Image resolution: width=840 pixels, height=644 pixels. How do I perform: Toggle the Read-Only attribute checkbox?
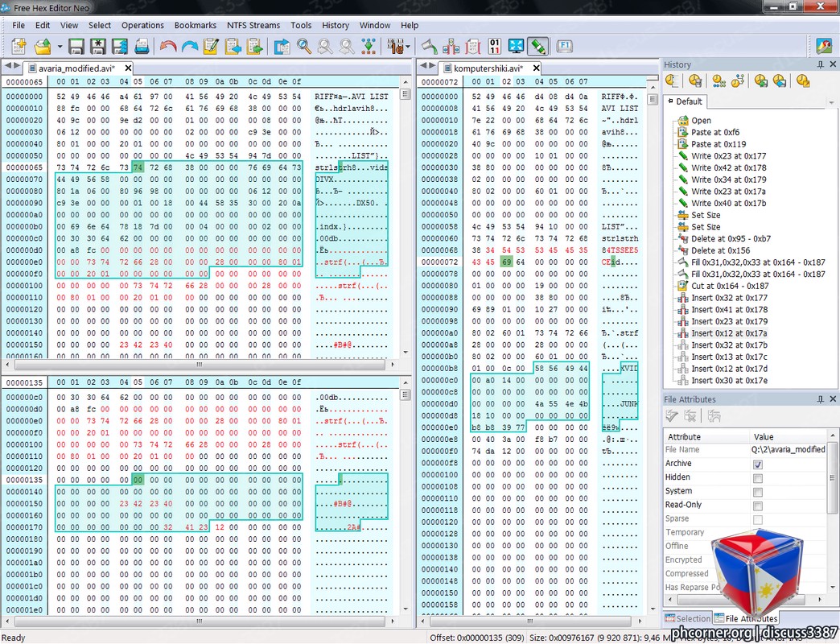757,506
